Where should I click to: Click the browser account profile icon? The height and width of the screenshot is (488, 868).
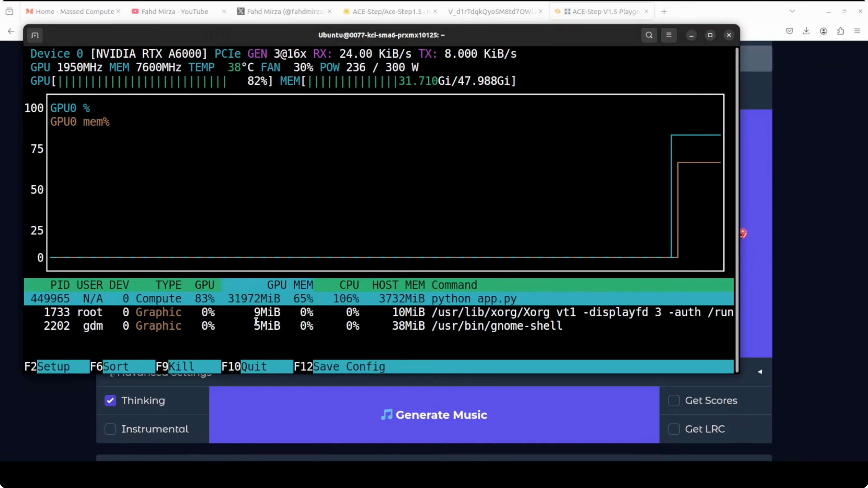click(x=823, y=31)
